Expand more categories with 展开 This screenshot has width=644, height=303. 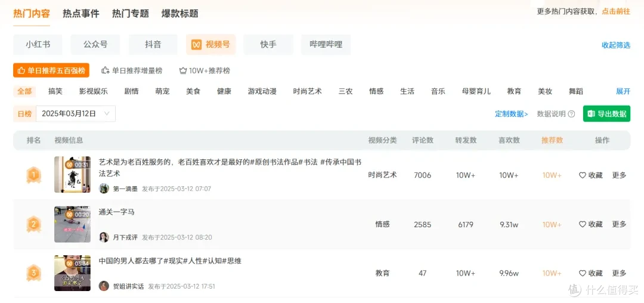pos(623,91)
